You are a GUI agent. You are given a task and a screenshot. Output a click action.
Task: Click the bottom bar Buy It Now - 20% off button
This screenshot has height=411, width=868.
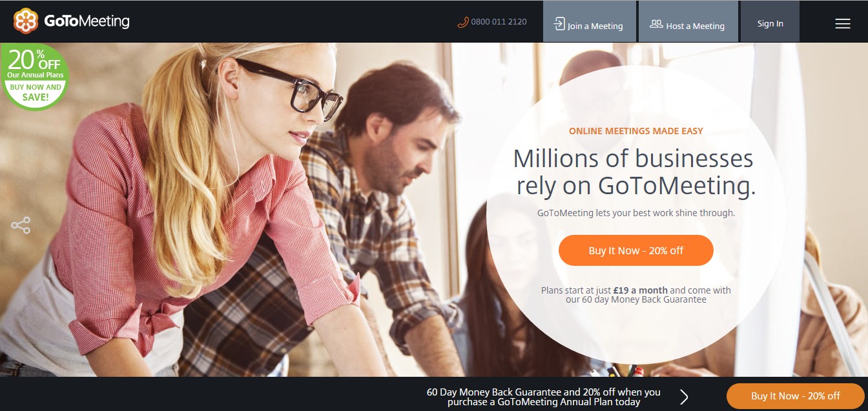click(795, 396)
